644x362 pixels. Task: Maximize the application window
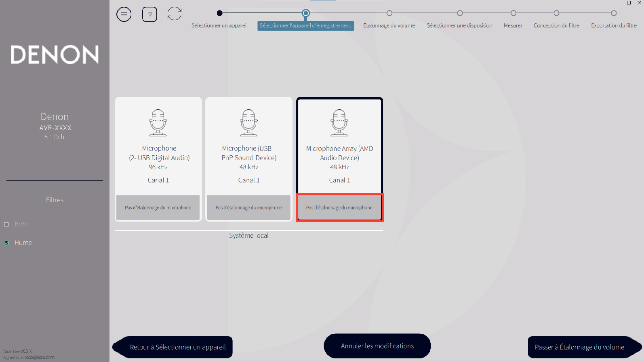point(629,3)
